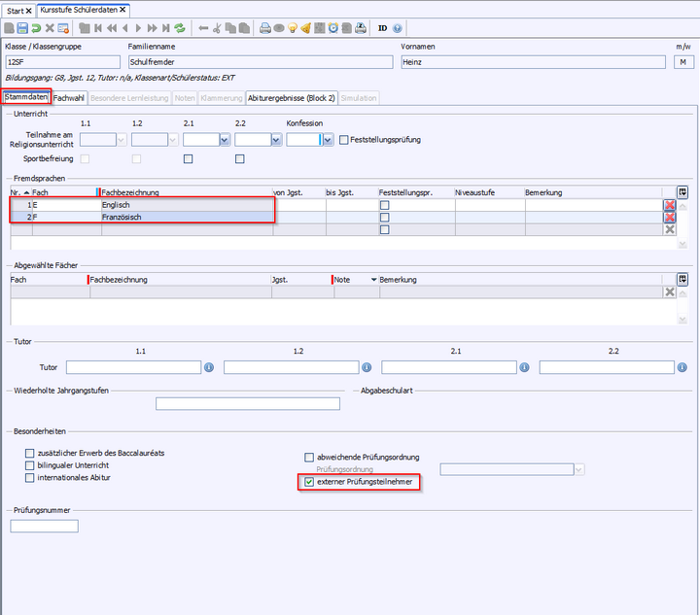
Task: Click the printer icon in toolbar
Action: click(264, 28)
